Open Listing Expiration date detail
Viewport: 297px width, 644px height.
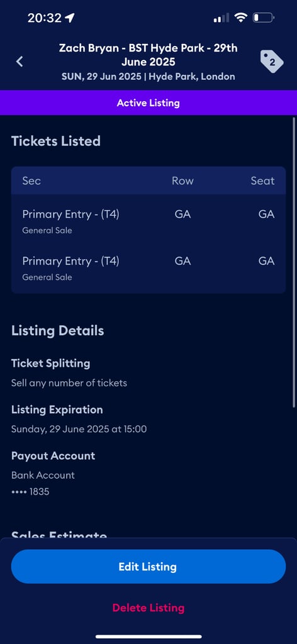click(79, 419)
